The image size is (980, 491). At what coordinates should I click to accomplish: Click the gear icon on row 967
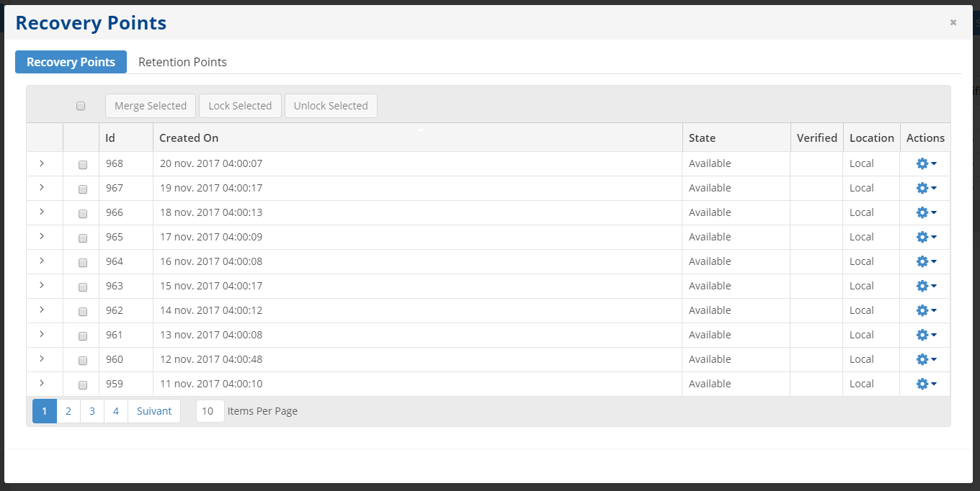tap(926, 189)
